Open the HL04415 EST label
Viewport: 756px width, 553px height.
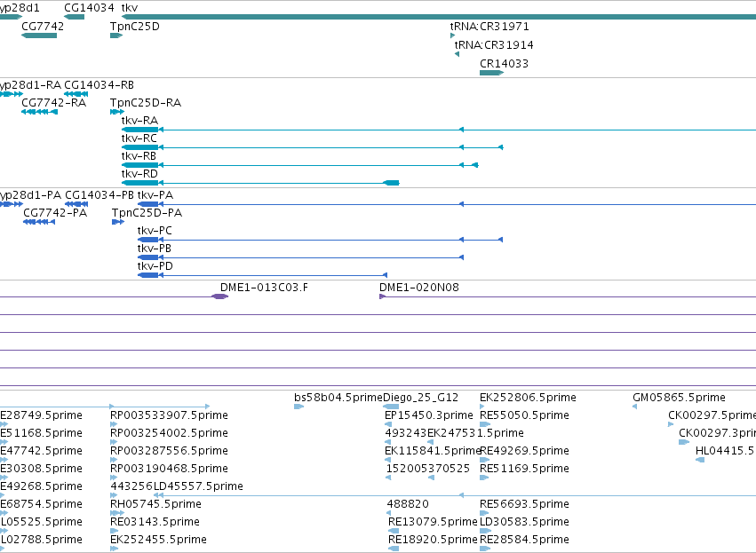725,451
